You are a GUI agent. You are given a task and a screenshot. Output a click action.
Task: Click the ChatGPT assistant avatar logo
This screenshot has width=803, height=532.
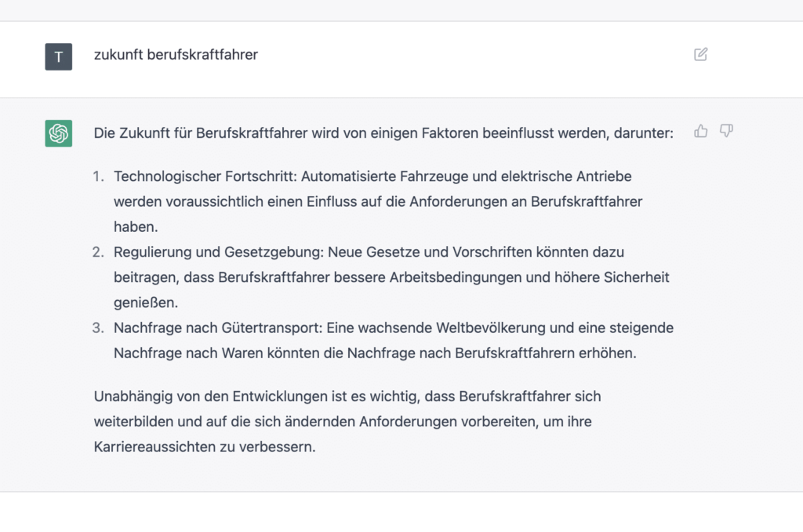click(58, 133)
